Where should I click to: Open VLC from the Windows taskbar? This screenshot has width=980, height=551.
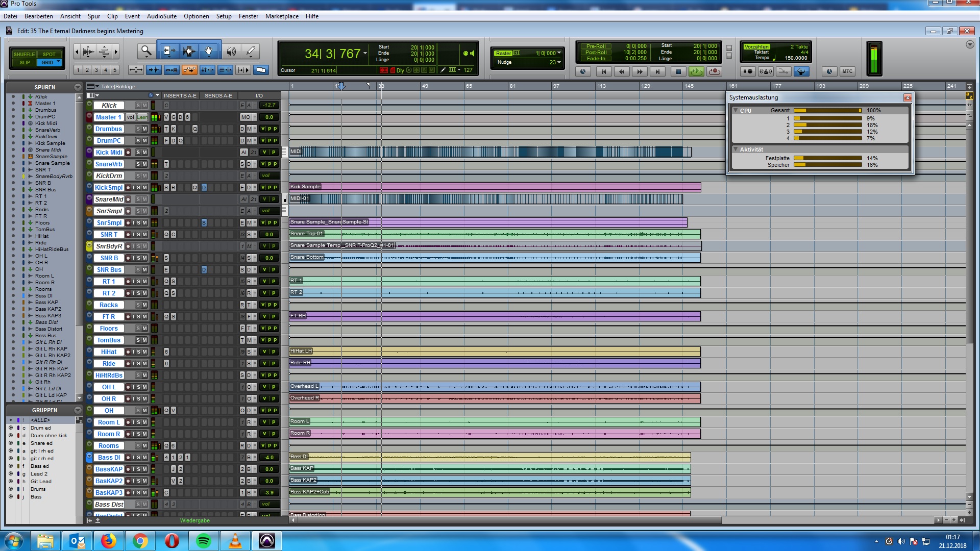[235, 541]
